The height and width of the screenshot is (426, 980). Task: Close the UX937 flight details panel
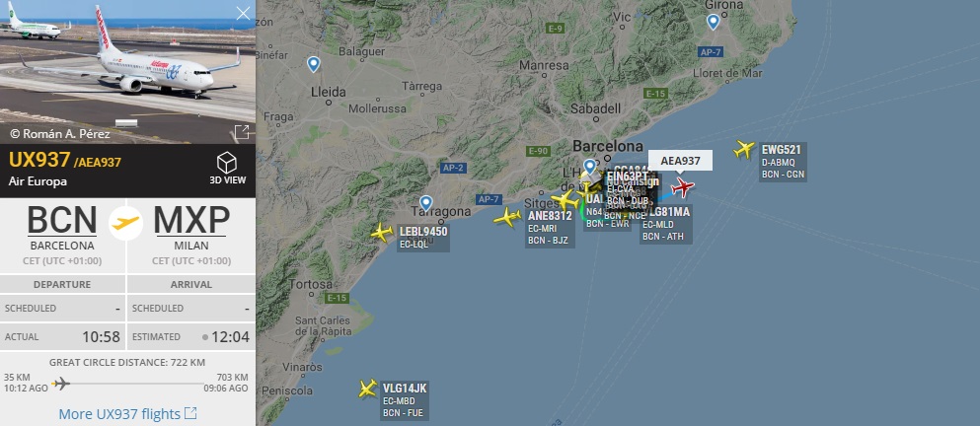click(x=243, y=13)
